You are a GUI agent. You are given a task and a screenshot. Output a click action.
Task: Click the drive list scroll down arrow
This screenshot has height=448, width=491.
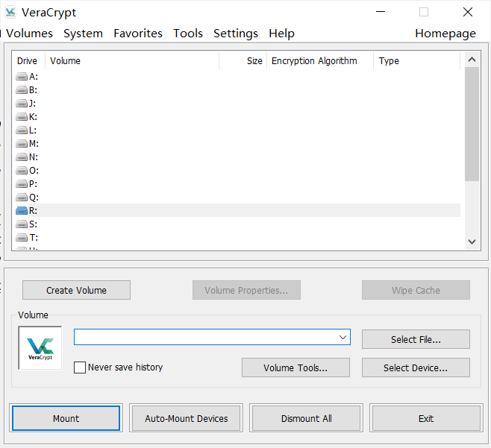472,242
